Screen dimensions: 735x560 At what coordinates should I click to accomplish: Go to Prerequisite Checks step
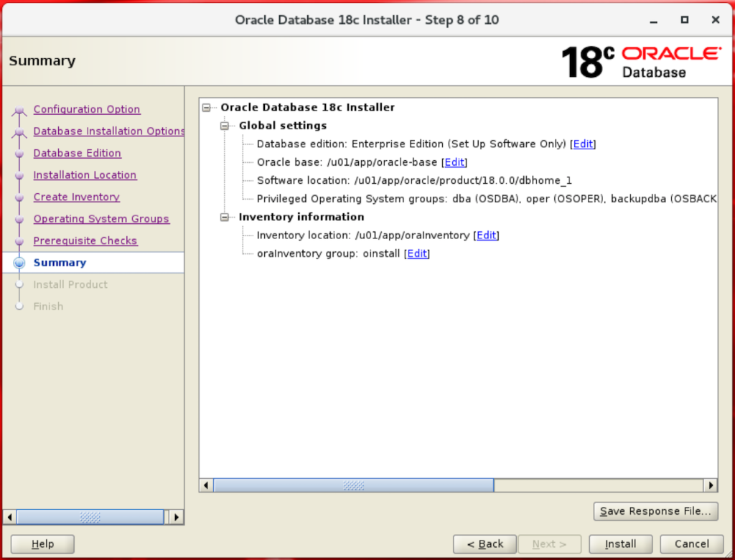coord(85,241)
